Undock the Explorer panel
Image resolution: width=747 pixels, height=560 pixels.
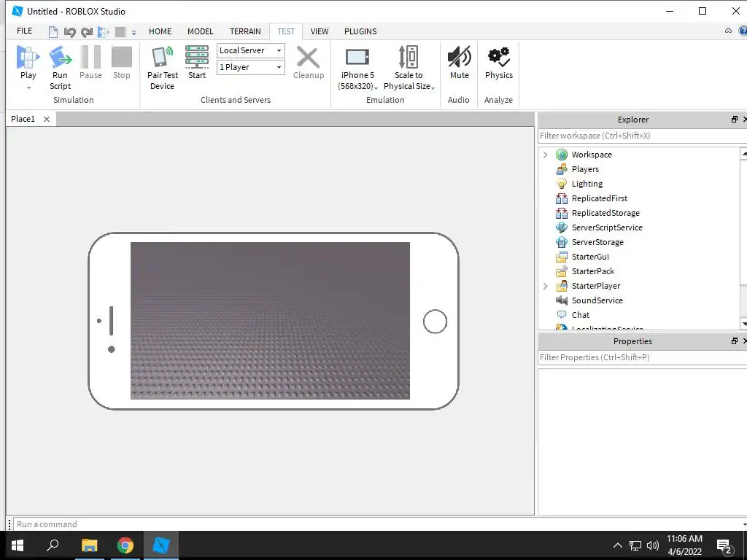[734, 120]
